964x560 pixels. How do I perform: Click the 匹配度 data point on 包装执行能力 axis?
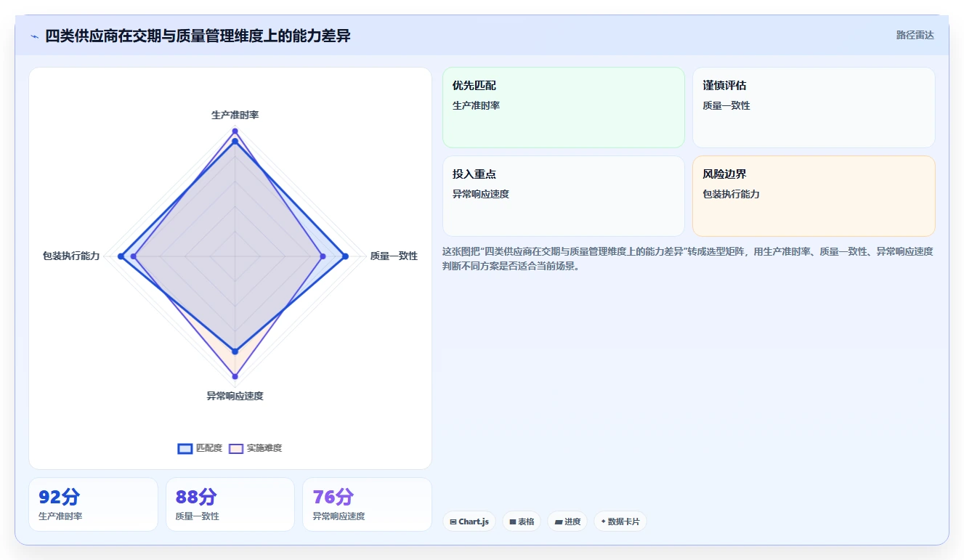click(x=122, y=256)
